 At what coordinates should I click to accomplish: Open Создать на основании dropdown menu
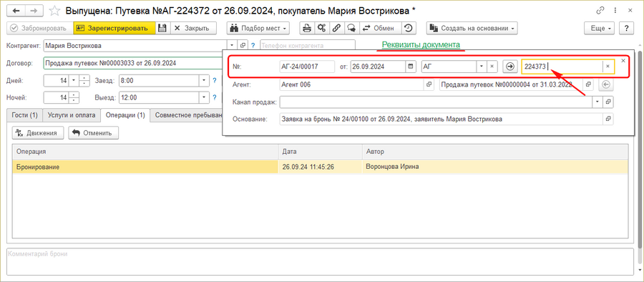coord(472,28)
